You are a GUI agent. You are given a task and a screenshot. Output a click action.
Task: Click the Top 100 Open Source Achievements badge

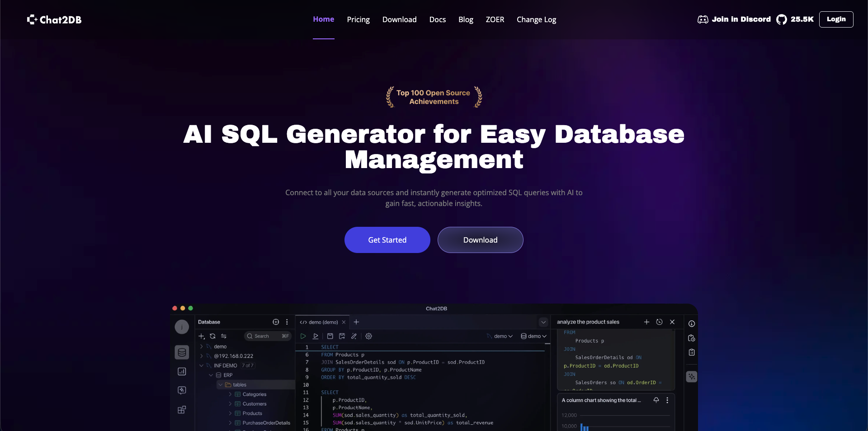434,97
